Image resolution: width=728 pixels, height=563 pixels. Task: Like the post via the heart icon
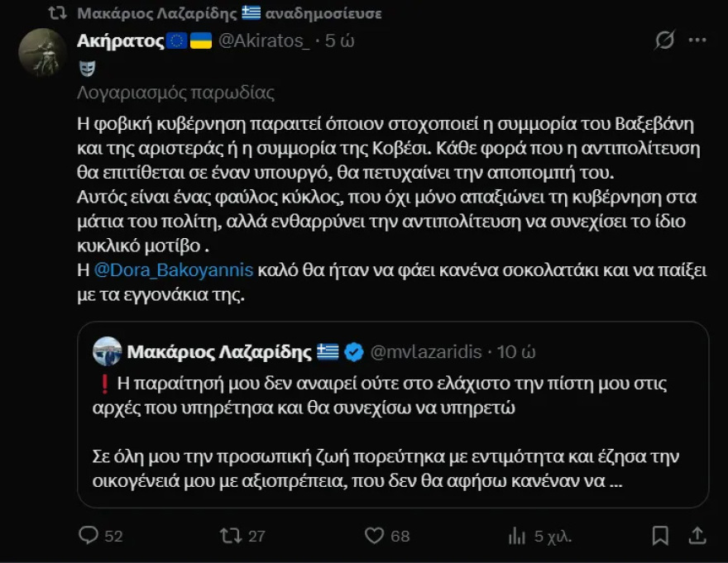tap(376, 536)
